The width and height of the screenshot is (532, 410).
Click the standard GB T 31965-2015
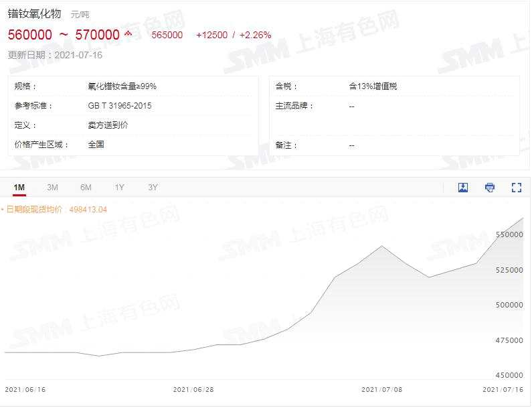tap(120, 106)
